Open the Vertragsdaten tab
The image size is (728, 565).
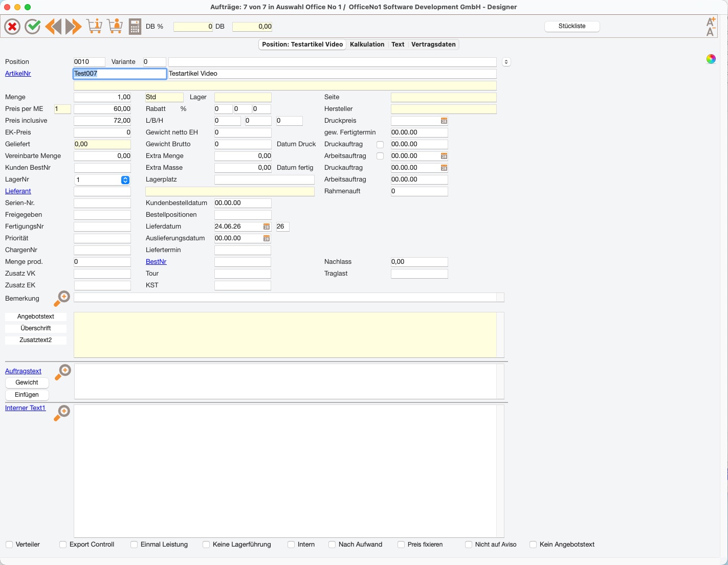(x=433, y=44)
